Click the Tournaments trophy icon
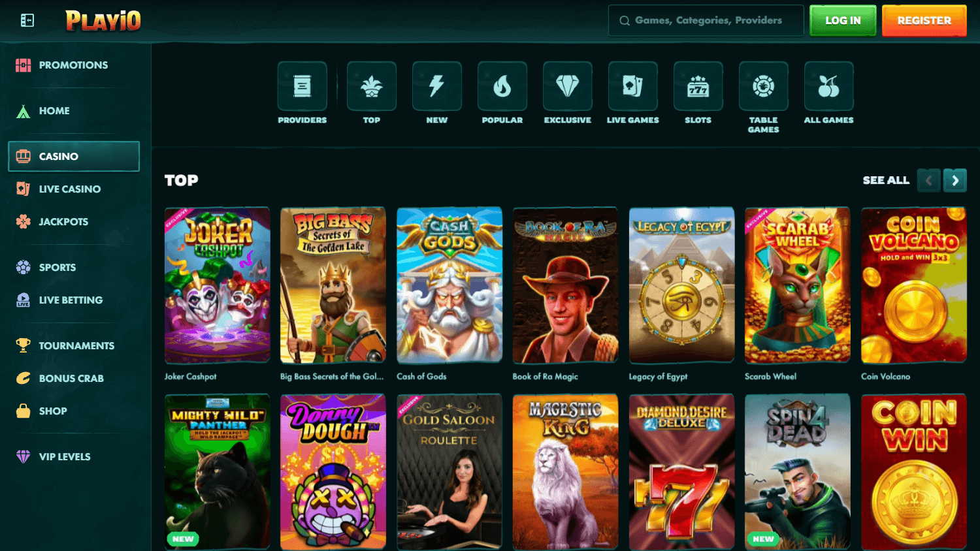 pos(24,346)
